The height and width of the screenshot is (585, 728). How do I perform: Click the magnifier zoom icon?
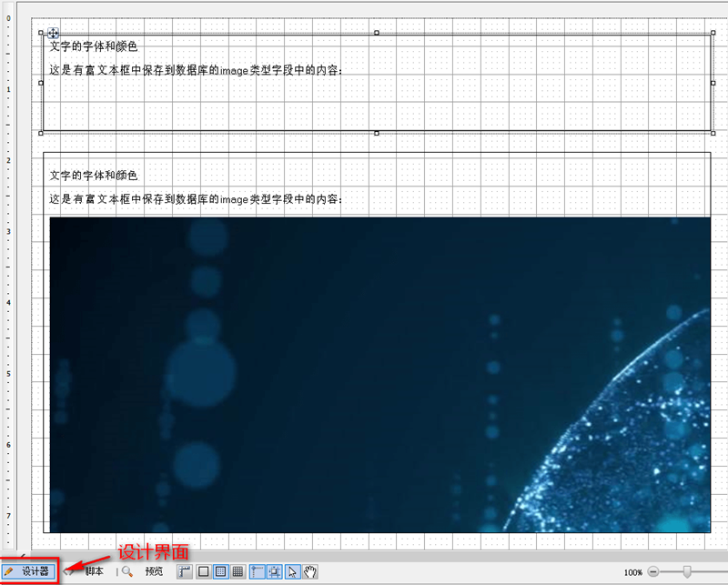click(126, 571)
